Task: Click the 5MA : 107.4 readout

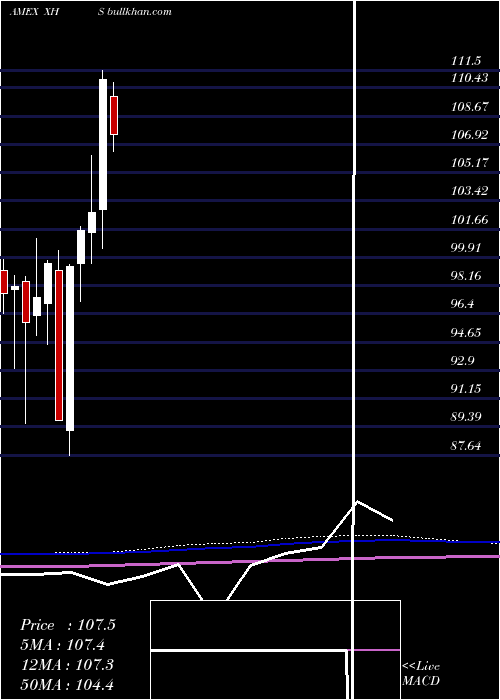Action: [62, 645]
